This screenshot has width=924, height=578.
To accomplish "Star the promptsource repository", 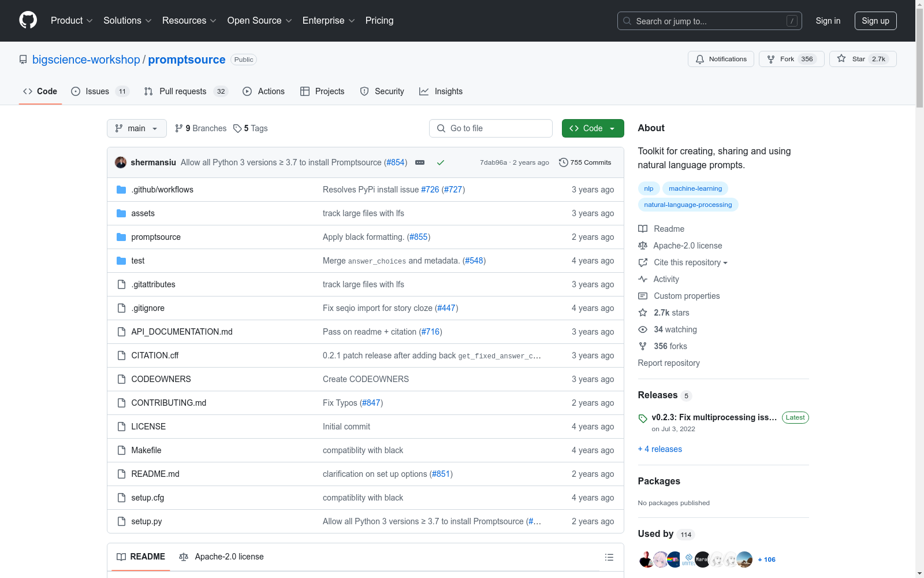I will (863, 59).
